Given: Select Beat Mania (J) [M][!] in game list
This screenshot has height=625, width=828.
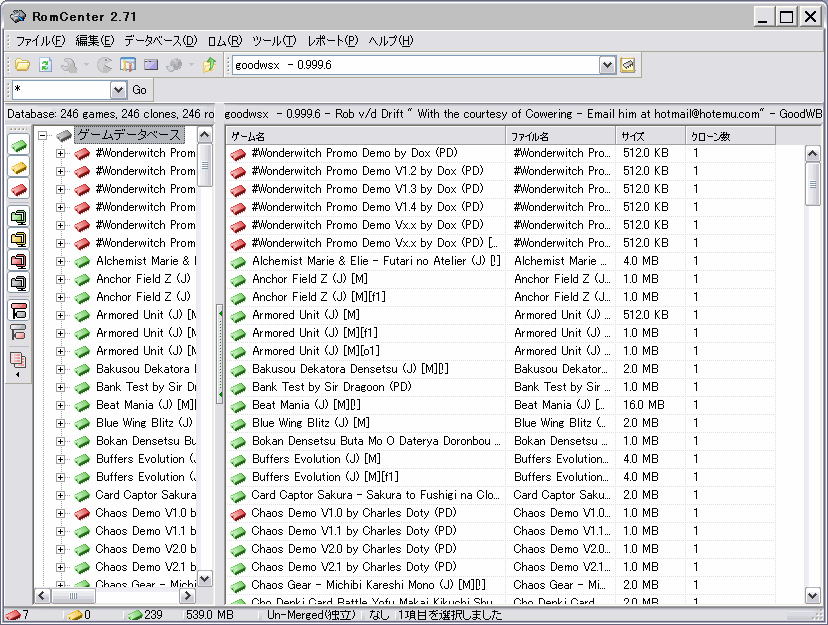Looking at the screenshot, I should [x=306, y=405].
